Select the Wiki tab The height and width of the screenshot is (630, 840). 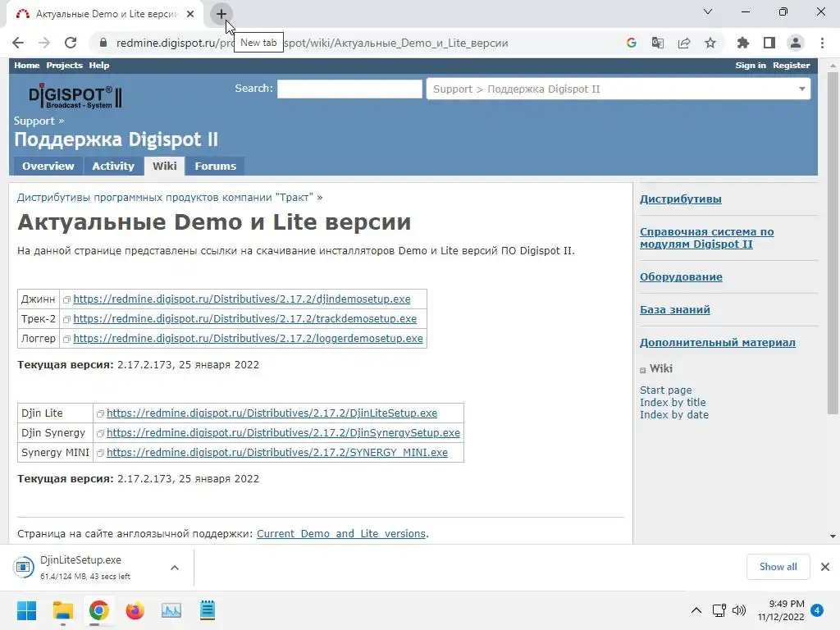pos(164,166)
